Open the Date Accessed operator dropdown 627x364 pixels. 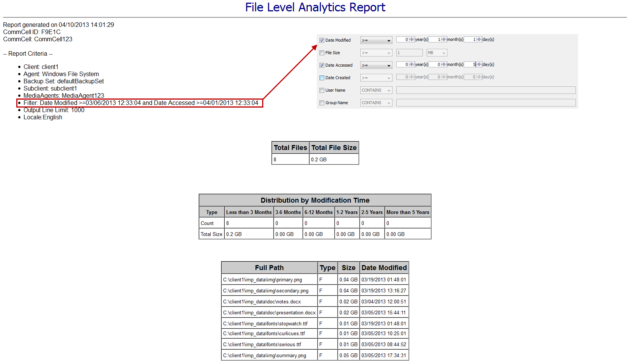(x=376, y=65)
